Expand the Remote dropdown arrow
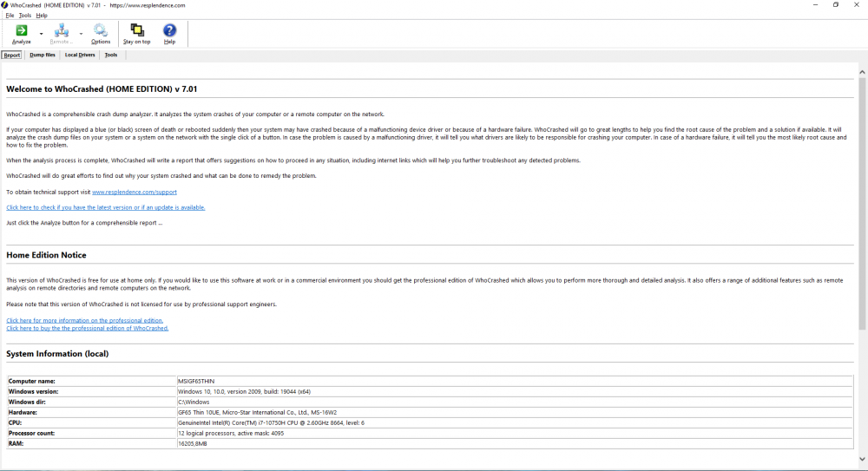 coord(81,35)
